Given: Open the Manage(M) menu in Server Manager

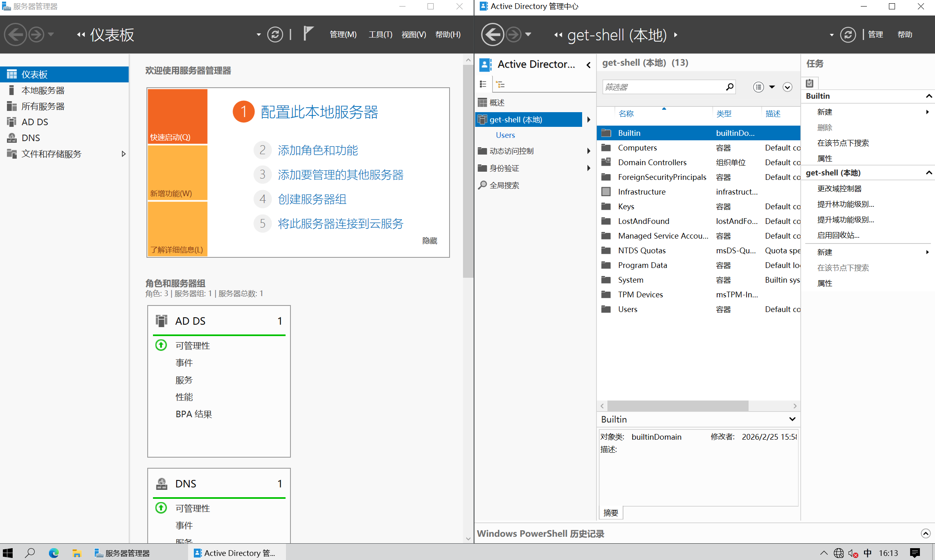Looking at the screenshot, I should click(x=343, y=35).
